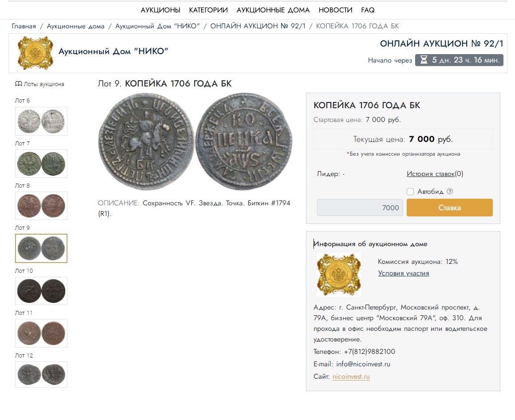This screenshot has height=420, width=515.
Task: Click the book icon beside Лоты аукциона
Action: (x=19, y=84)
